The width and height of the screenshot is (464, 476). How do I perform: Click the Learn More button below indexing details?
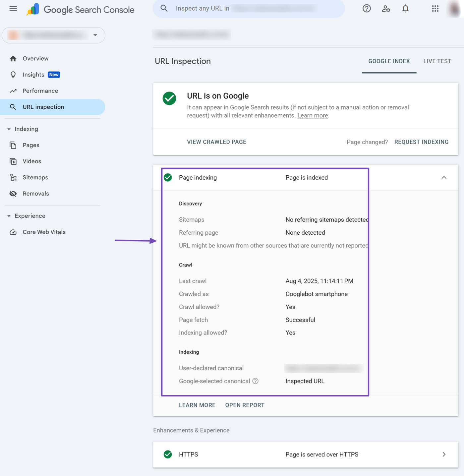(197, 405)
